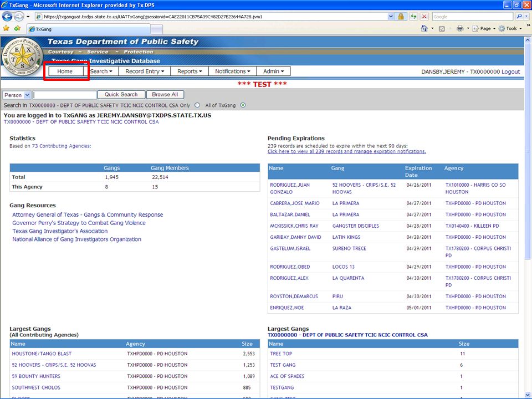Open the Search dropdown menu
This screenshot has height=399, width=532.
(x=101, y=71)
